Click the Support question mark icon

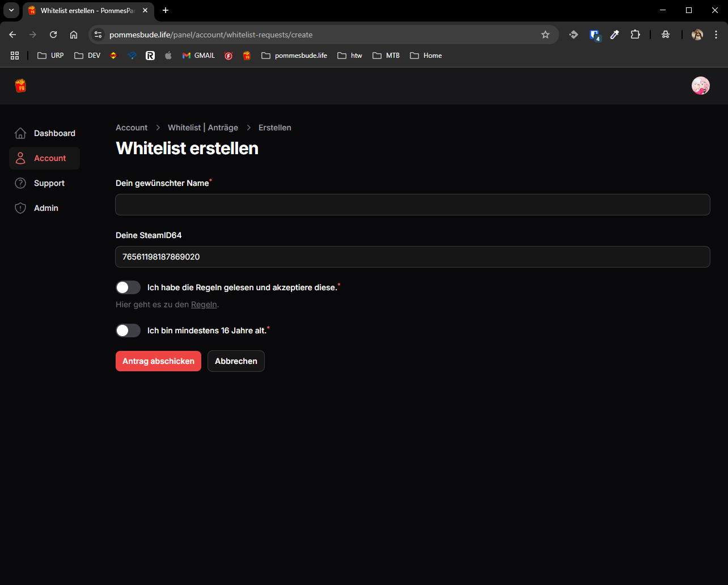[x=20, y=183]
